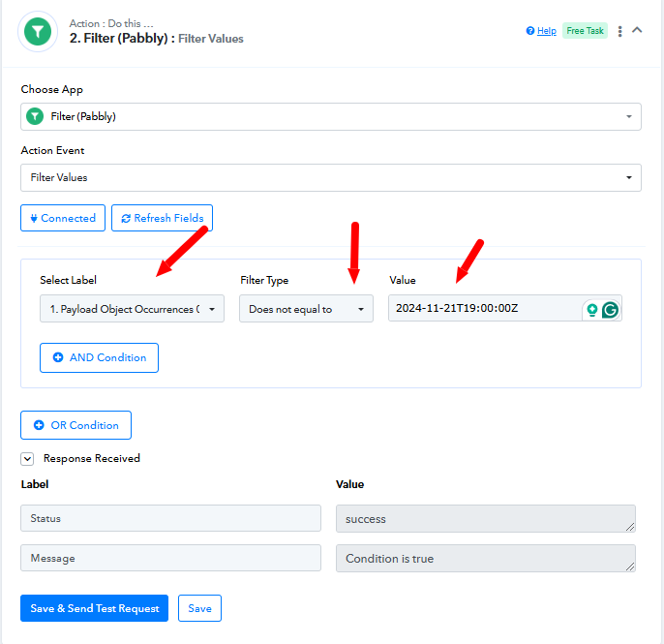
Task: Click the green Filter funnel step icon
Action: (x=38, y=32)
